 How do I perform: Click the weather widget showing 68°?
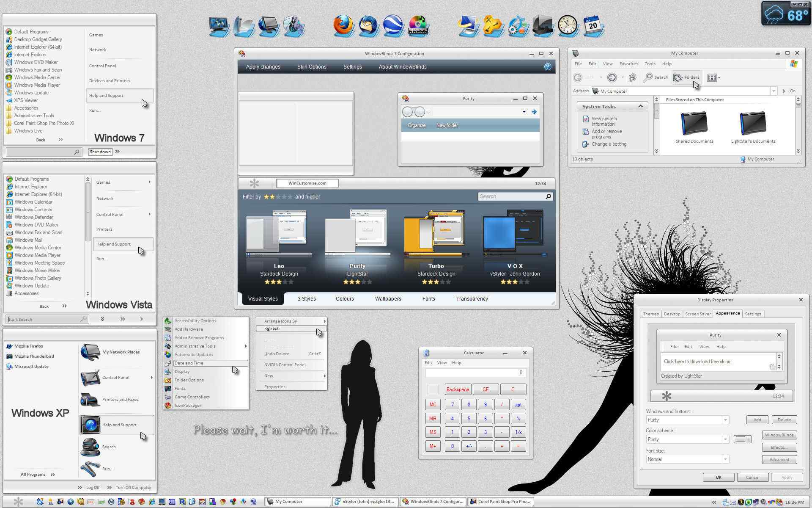pyautogui.click(x=786, y=14)
